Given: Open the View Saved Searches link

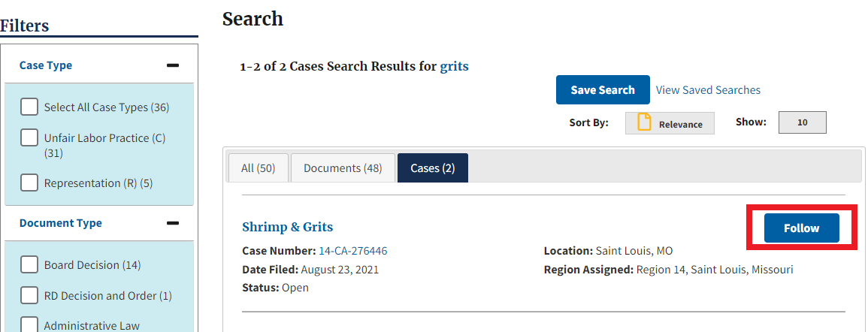Looking at the screenshot, I should coord(708,90).
